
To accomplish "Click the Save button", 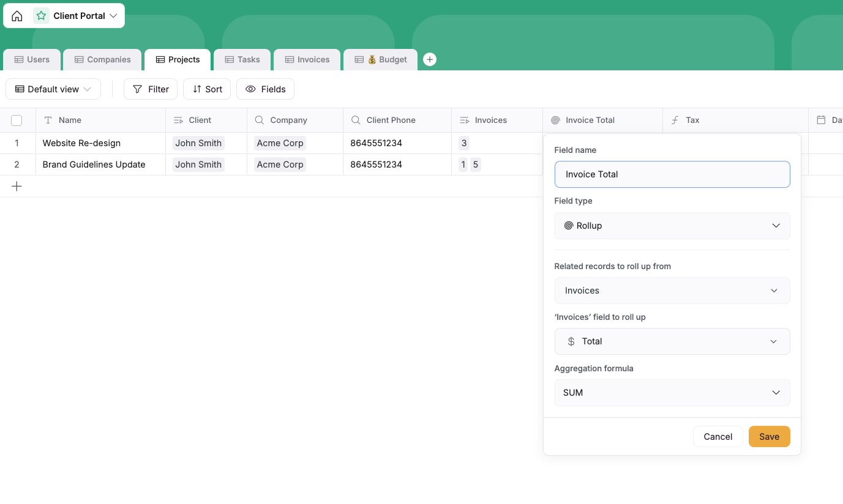I will (x=770, y=437).
